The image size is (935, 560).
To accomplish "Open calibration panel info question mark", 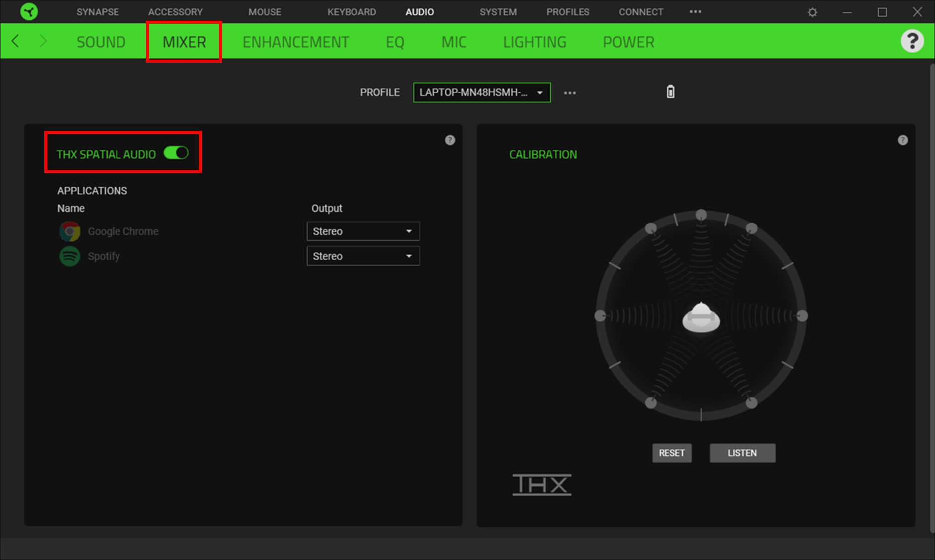I will (903, 140).
